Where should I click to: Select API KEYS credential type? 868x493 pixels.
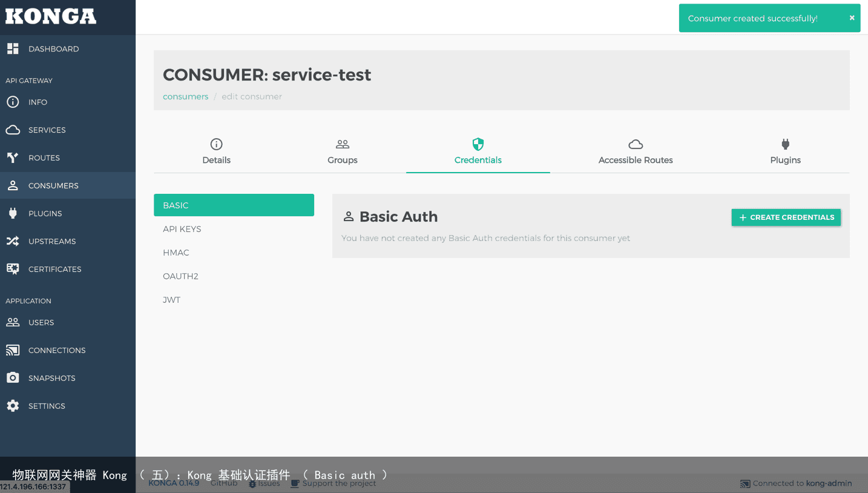234,229
